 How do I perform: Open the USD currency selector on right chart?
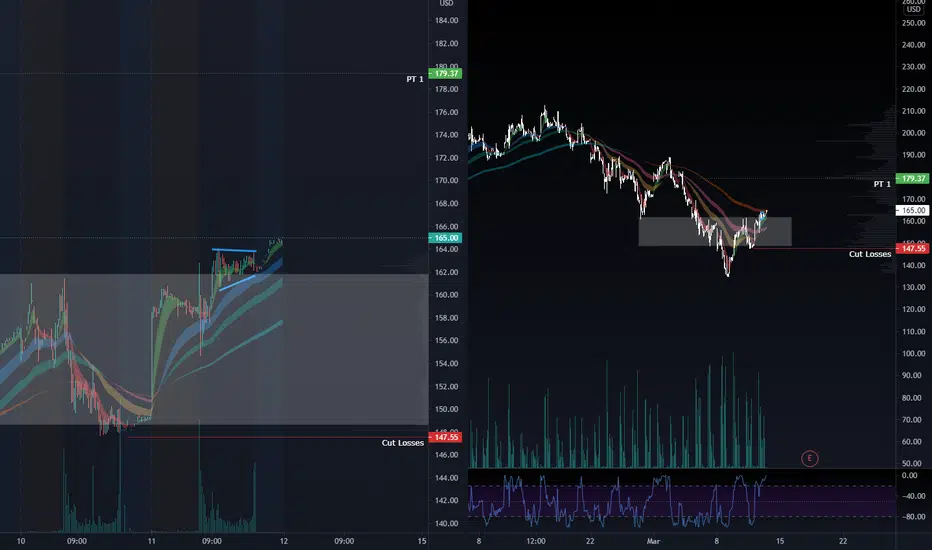(913, 8)
